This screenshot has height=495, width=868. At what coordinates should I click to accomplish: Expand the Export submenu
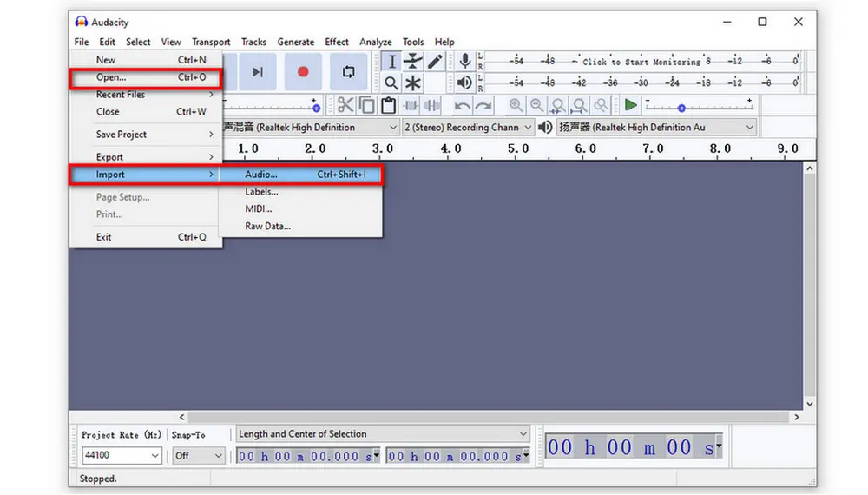tap(146, 157)
